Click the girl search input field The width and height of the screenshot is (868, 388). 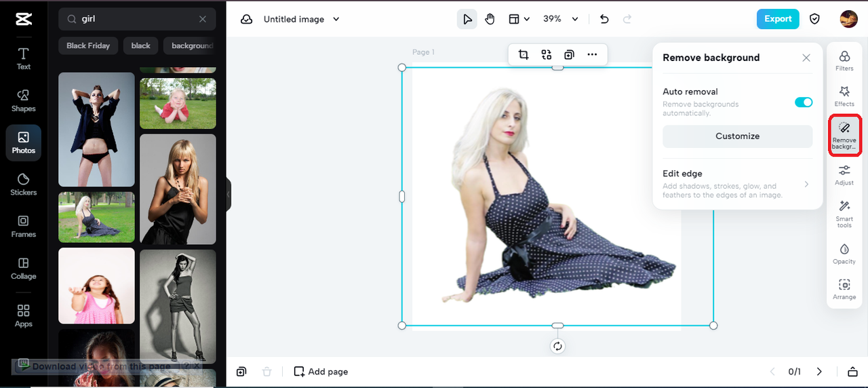[x=138, y=19]
